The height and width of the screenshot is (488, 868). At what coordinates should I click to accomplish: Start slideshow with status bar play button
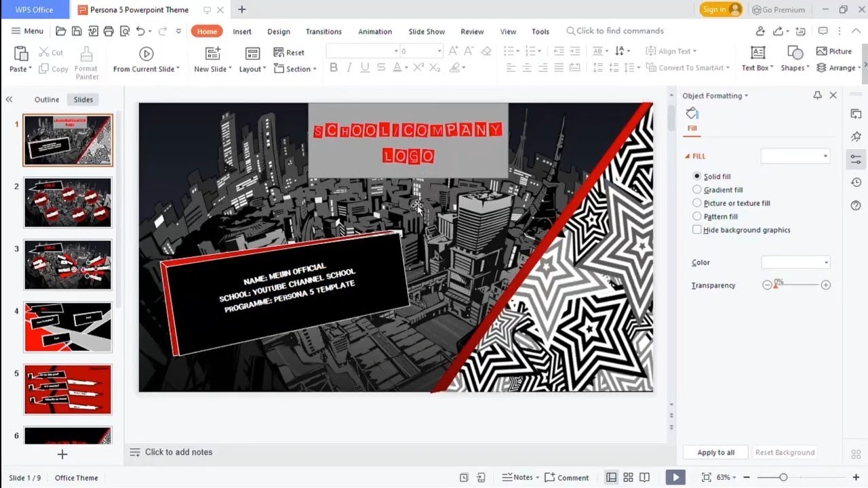coord(675,477)
